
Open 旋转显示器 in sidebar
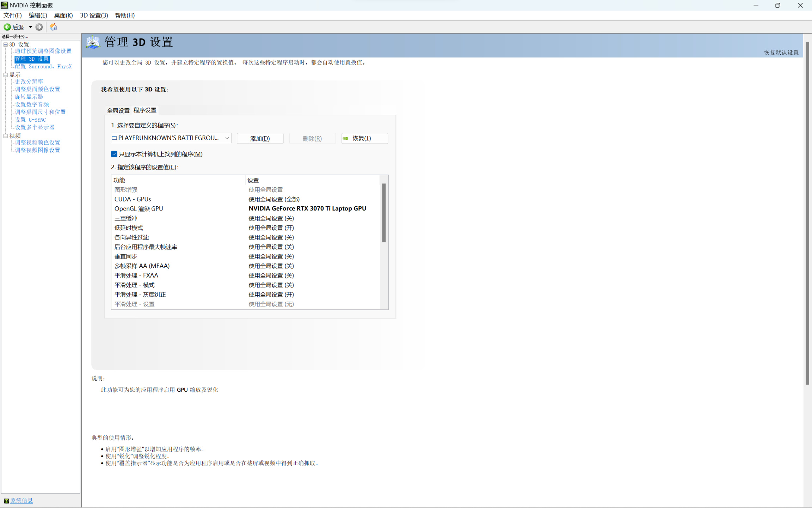[29, 97]
